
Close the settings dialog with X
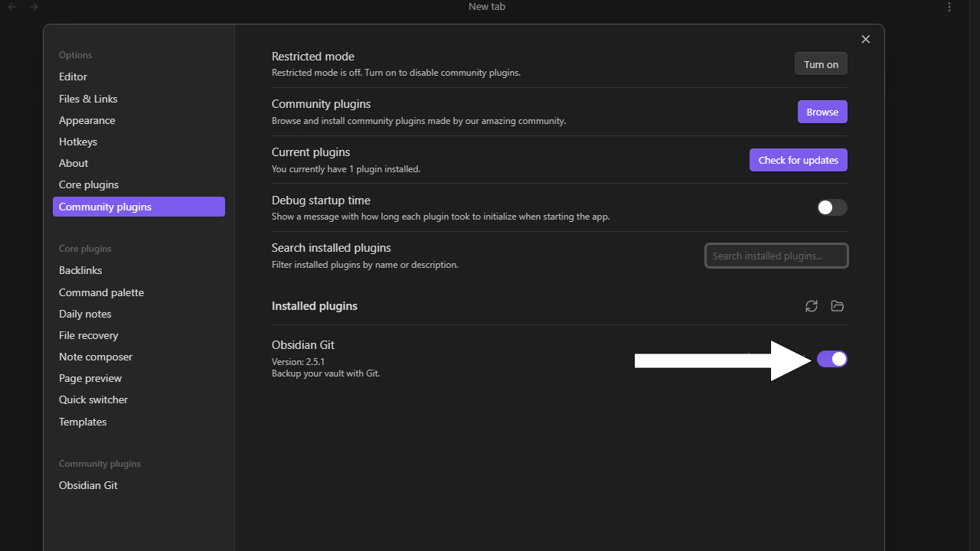pos(866,39)
